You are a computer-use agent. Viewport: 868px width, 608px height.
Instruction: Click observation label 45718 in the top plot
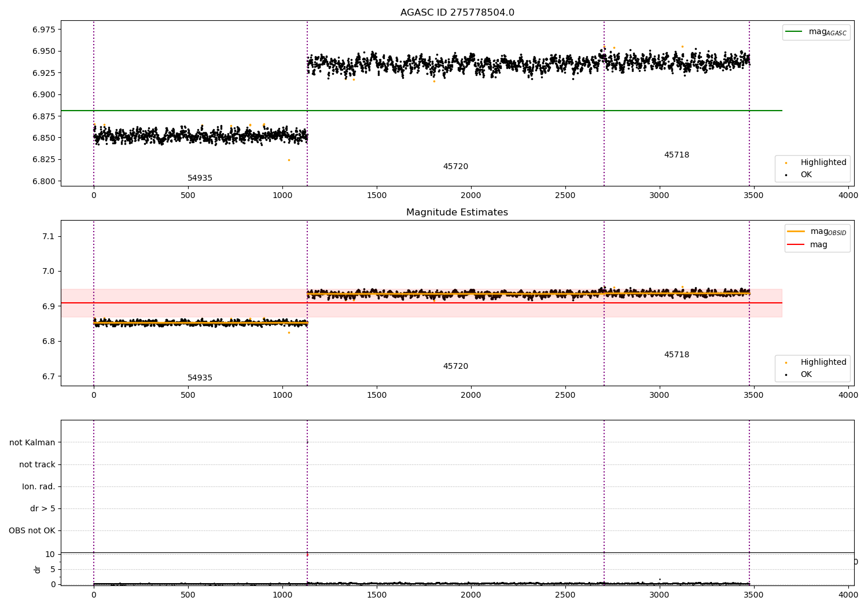tap(676, 155)
